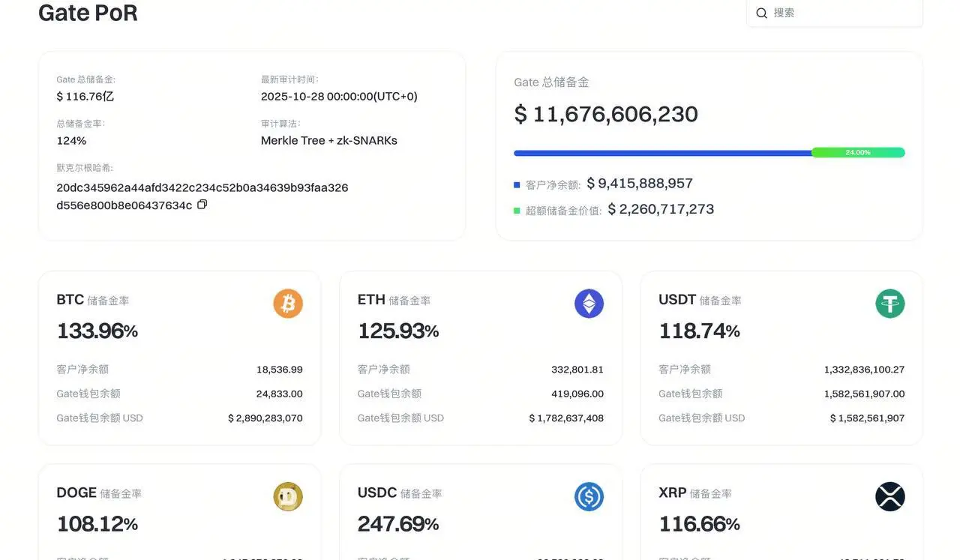This screenshot has height=560, width=960.
Task: Click the green Tether USDT logo
Action: point(890,304)
